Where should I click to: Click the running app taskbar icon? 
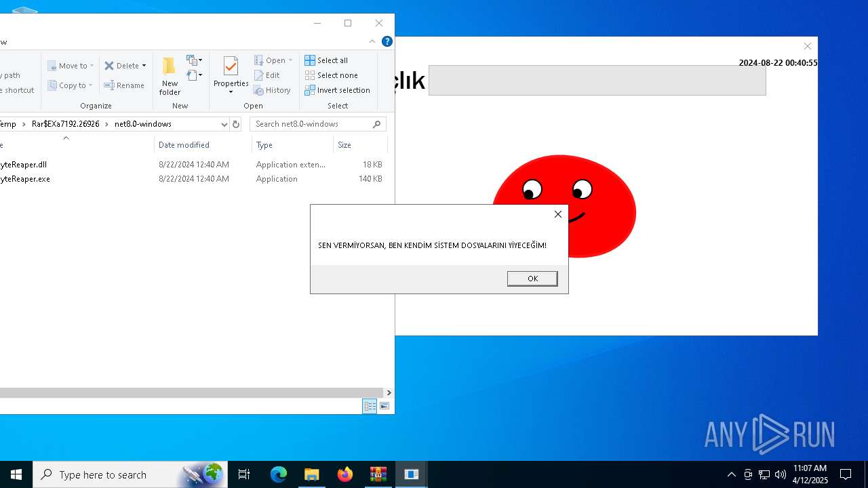(411, 474)
